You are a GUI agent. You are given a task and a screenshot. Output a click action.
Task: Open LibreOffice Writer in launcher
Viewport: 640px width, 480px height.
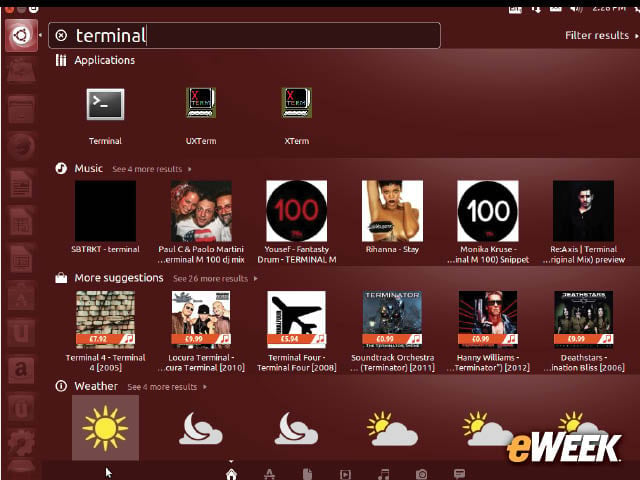point(21,184)
